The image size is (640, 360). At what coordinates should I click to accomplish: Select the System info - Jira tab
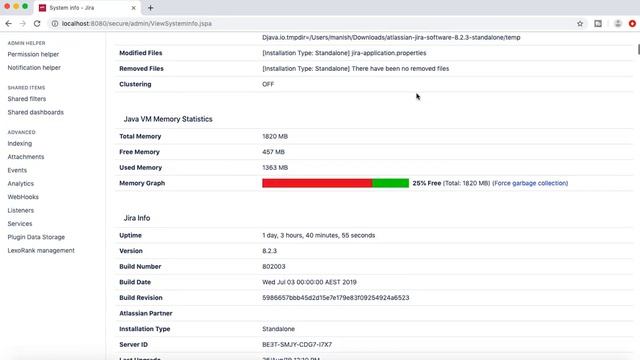(87, 8)
